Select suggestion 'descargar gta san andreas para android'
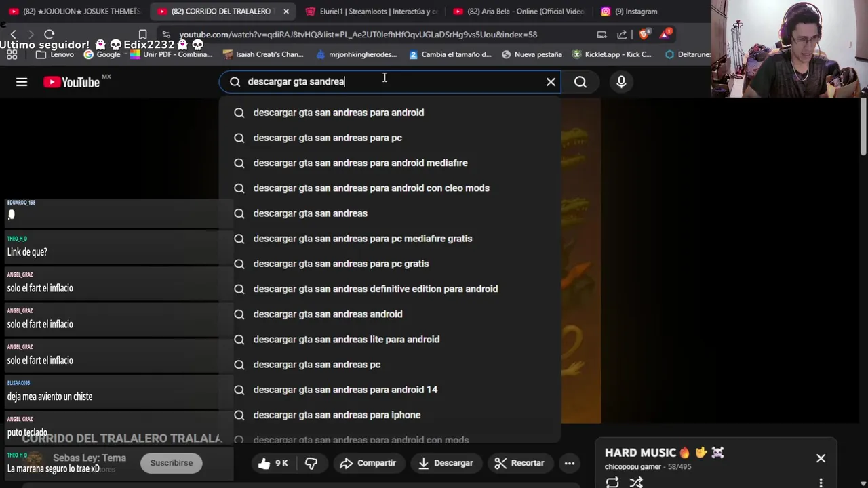868x488 pixels. pos(390,113)
